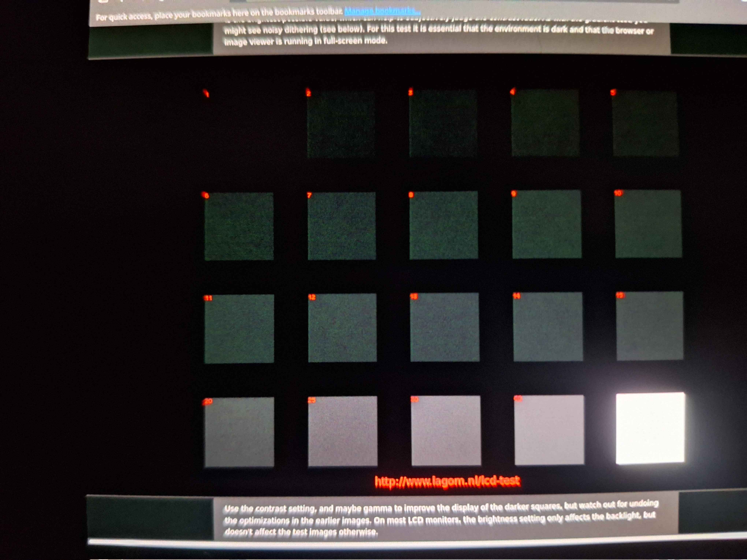
Task: Select the square labeled 8
Action: [443, 225]
